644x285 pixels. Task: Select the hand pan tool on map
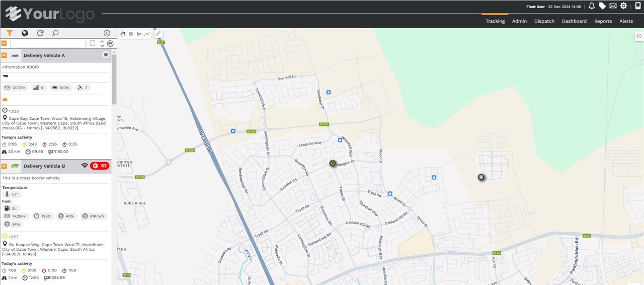pos(123,34)
